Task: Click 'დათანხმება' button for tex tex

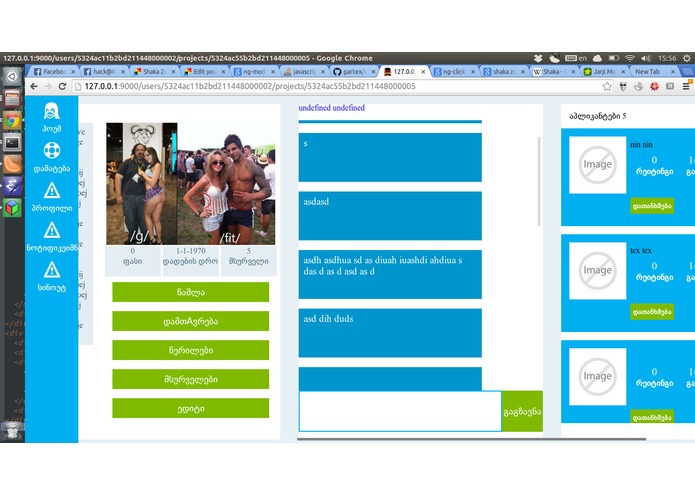Action: [x=652, y=312]
